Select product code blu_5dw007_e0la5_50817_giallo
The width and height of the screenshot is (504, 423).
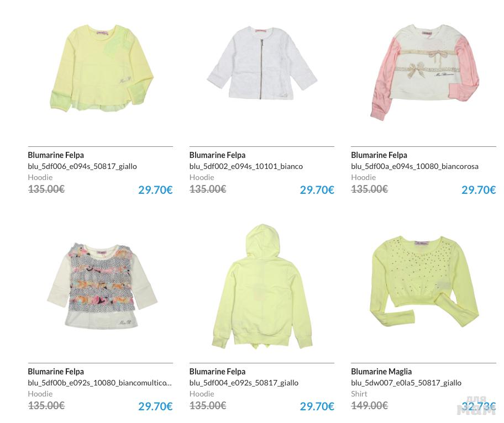pyautogui.click(x=406, y=383)
